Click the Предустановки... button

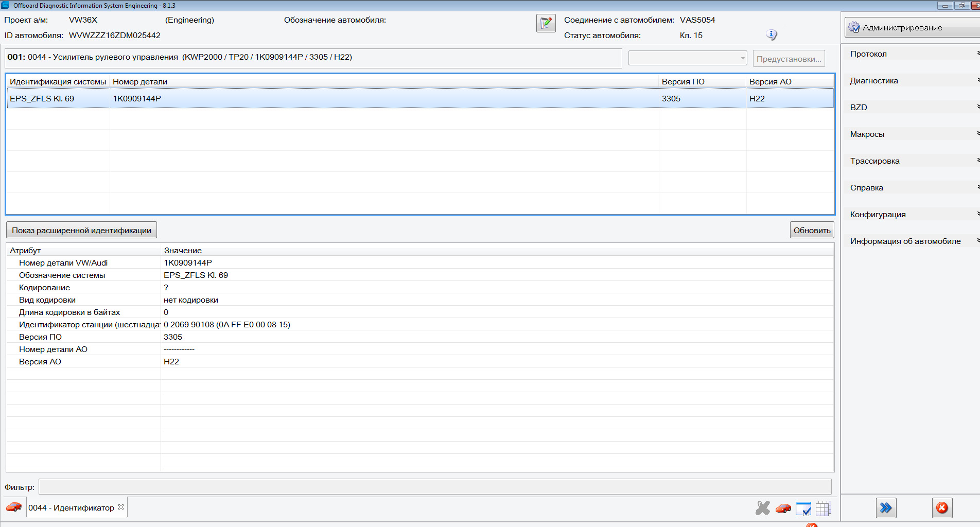[789, 59]
